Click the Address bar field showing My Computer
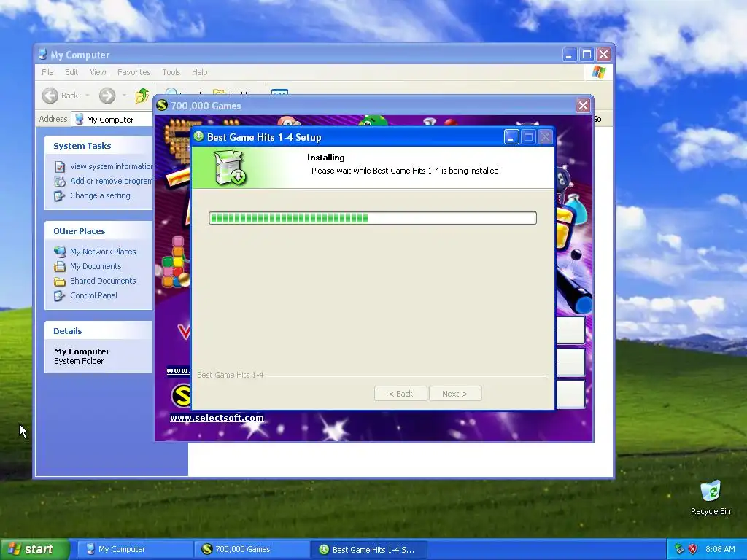Viewport: 747px width, 560px height. [x=112, y=120]
